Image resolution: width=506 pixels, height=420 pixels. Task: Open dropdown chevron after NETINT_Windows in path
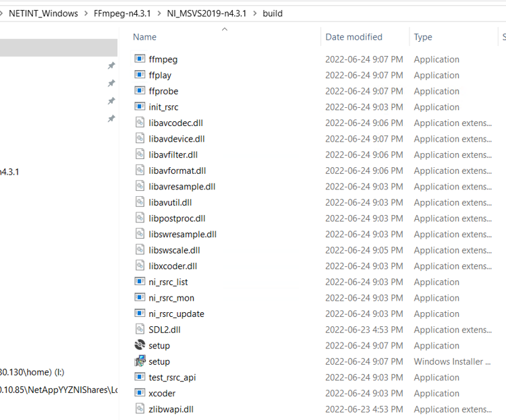coord(86,13)
